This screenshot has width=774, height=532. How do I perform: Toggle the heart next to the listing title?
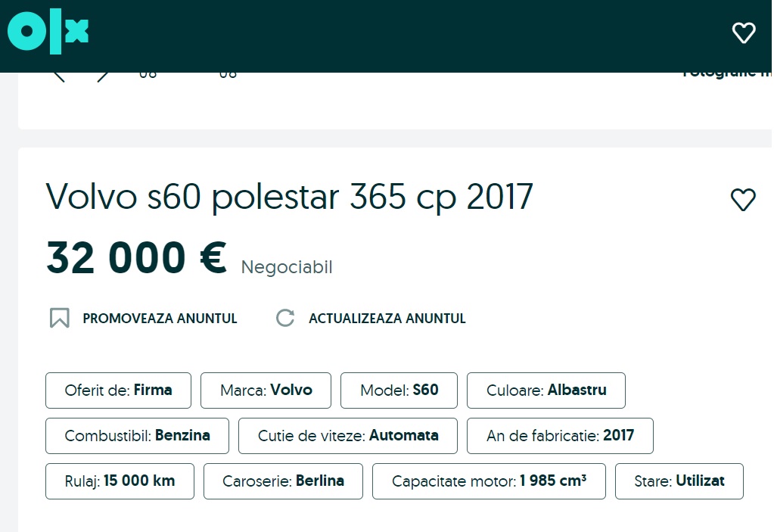point(742,199)
